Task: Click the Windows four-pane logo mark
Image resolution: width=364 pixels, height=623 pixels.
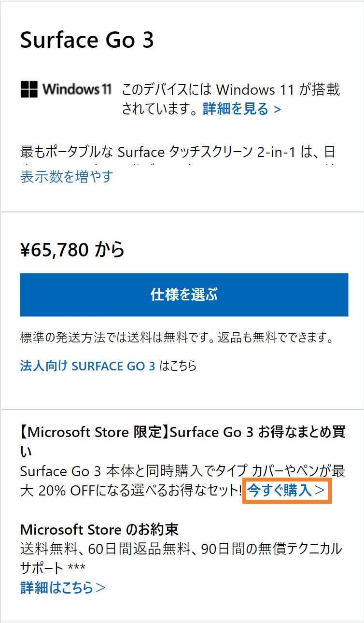Action: [29, 89]
